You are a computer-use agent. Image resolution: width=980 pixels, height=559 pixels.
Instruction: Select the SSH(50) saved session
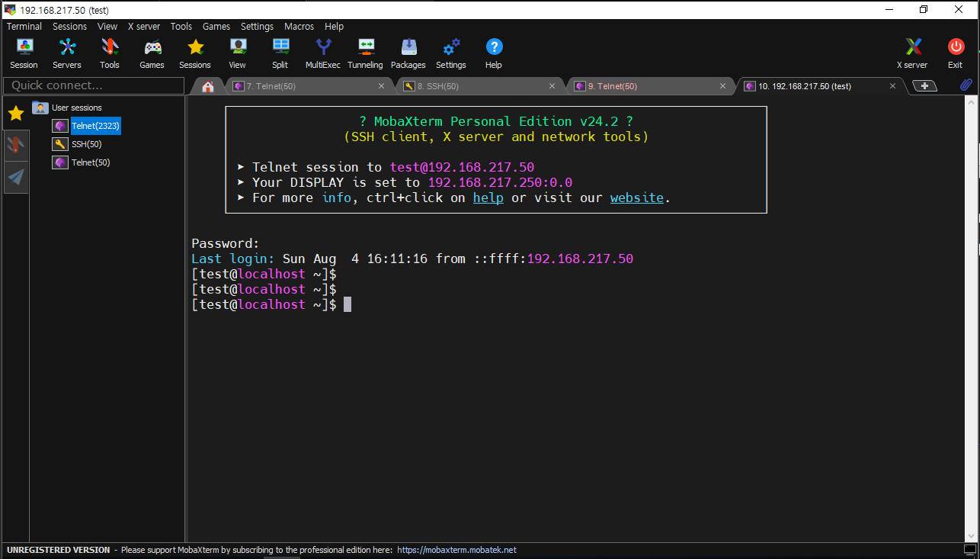pos(77,144)
